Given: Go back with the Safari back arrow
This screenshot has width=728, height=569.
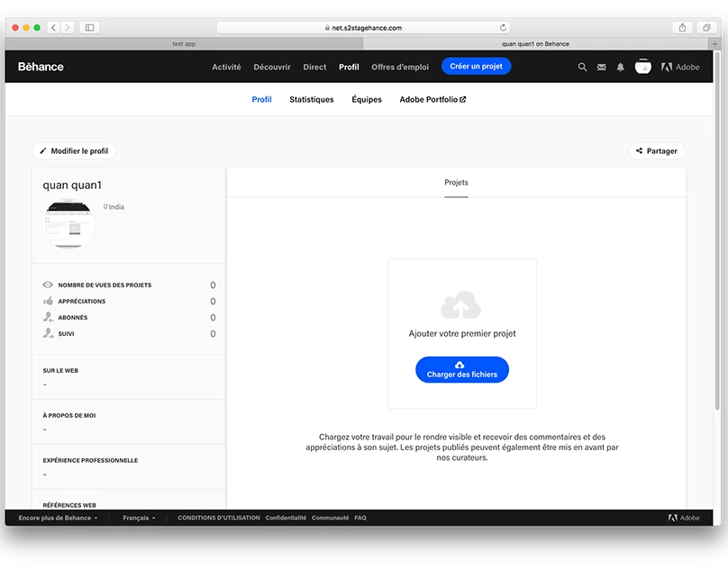Looking at the screenshot, I should tap(54, 28).
